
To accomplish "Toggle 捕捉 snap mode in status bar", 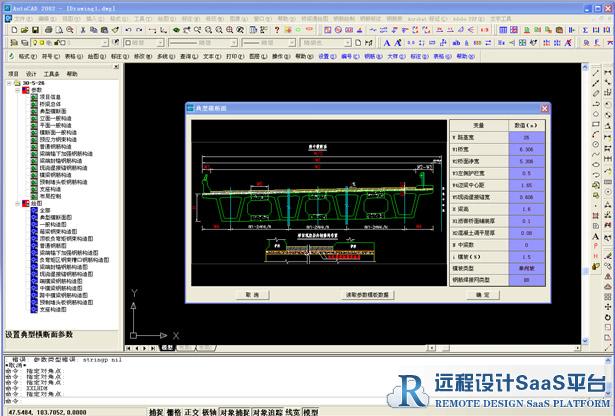I will [x=156, y=411].
